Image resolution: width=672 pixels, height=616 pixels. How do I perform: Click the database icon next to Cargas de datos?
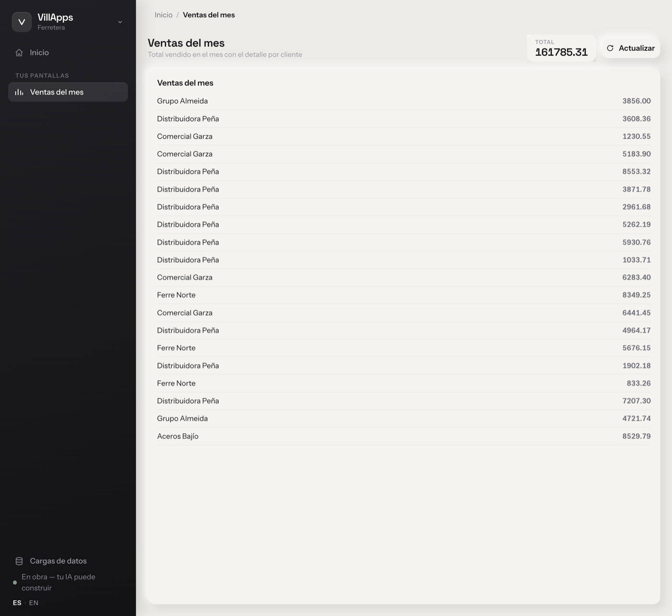click(x=19, y=561)
